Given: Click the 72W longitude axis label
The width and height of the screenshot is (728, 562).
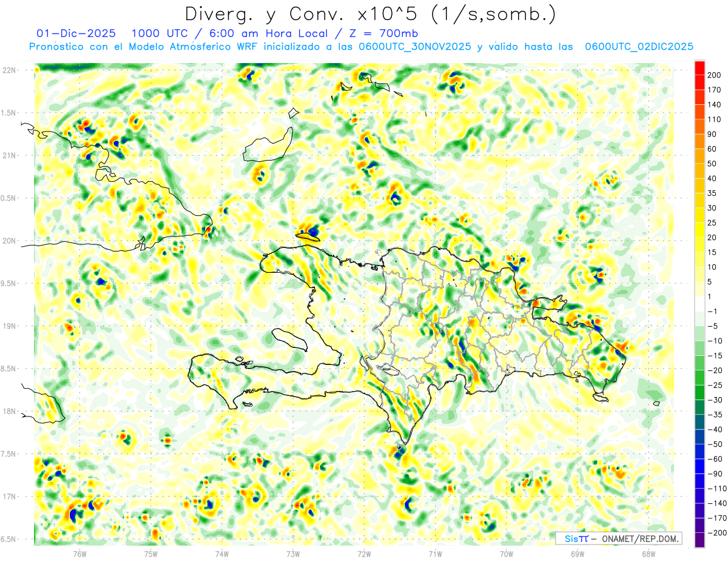Looking at the screenshot, I should pyautogui.click(x=364, y=553).
